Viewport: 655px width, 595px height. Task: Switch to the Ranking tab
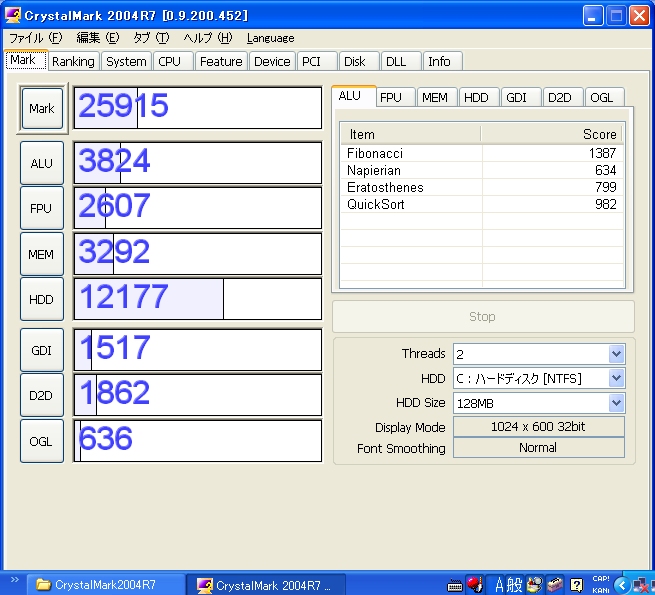pyautogui.click(x=74, y=61)
